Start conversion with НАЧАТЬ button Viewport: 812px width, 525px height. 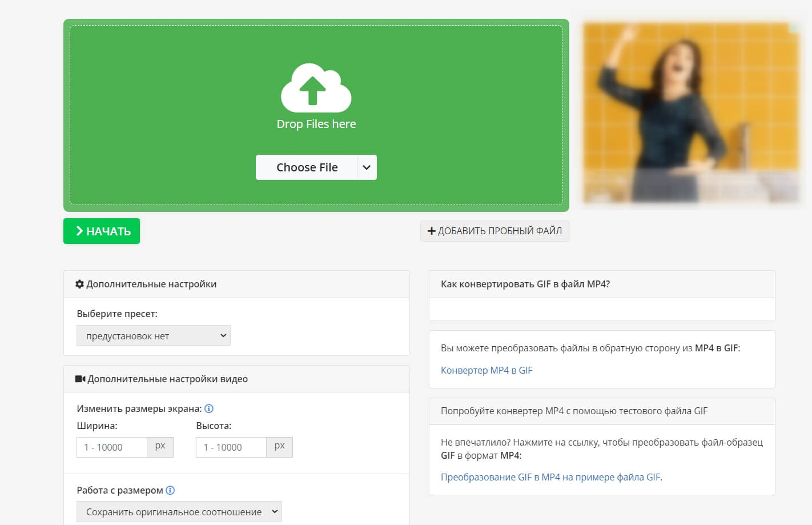point(102,231)
